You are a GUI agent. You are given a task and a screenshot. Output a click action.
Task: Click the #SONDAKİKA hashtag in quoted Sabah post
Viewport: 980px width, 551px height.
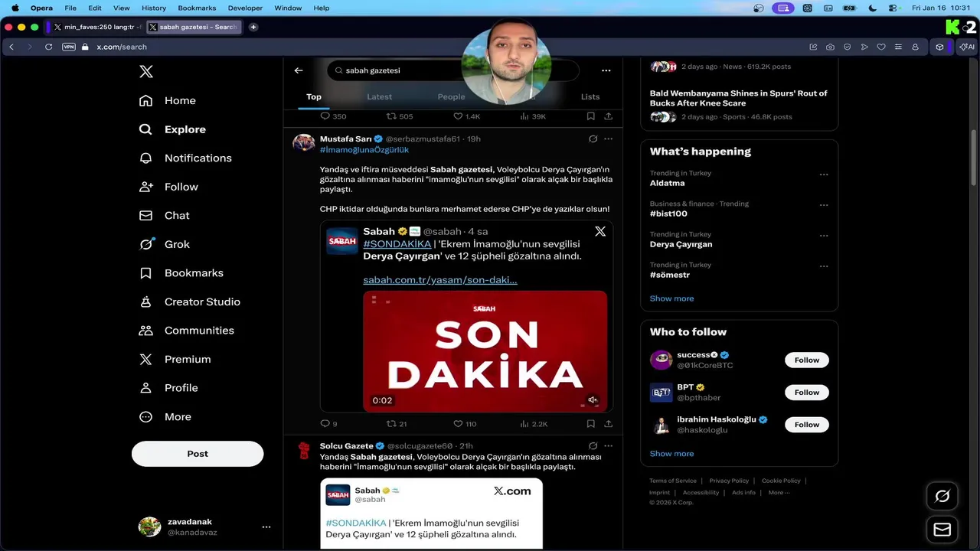click(x=397, y=244)
